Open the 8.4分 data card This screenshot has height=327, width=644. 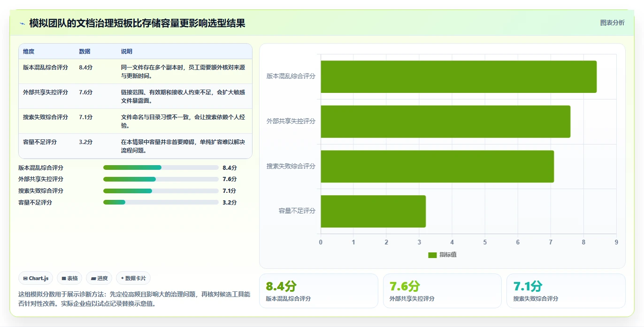pyautogui.click(x=318, y=291)
